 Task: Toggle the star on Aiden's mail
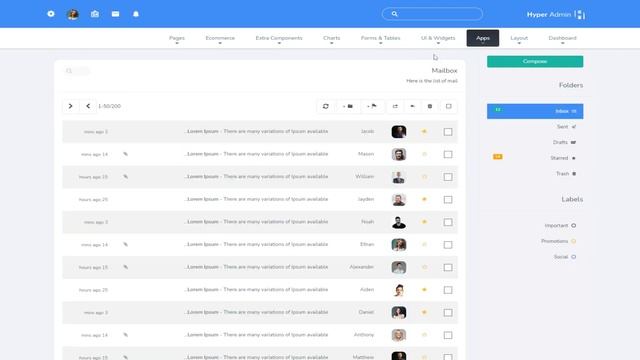(x=424, y=290)
